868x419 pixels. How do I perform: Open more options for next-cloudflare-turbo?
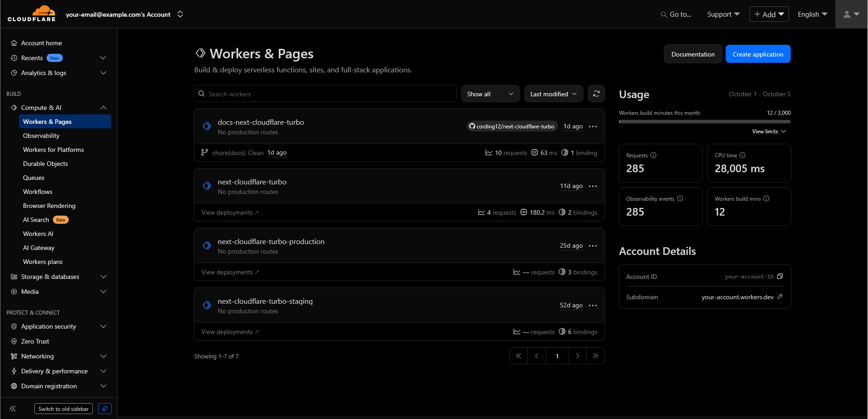[x=593, y=186]
